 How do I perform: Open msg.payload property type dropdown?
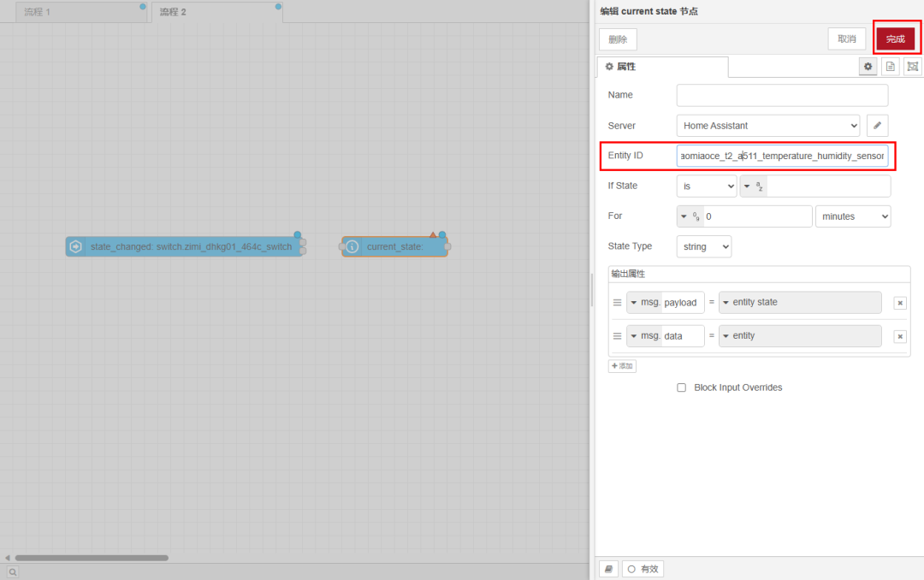pyautogui.click(x=644, y=302)
